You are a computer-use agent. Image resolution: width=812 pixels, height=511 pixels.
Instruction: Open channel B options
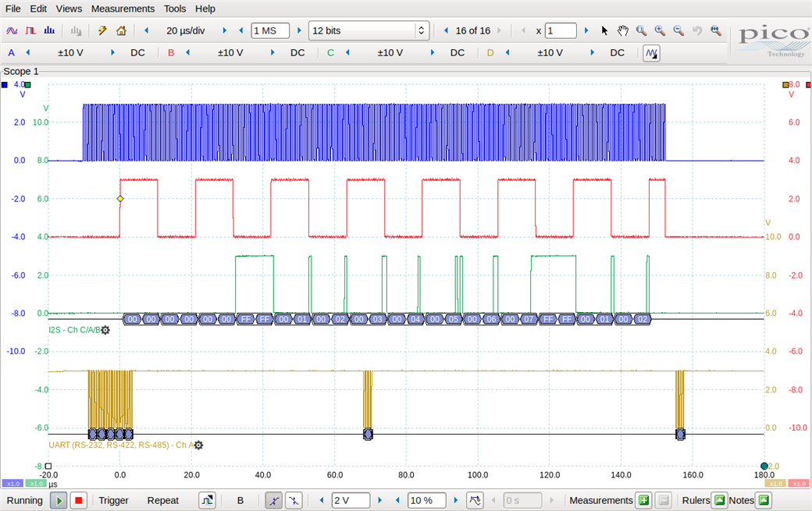[x=171, y=53]
